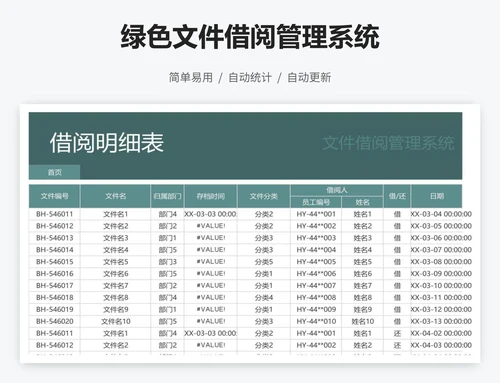Image resolution: width=500 pixels, height=383 pixels.
Task: Select 分类4 in the BH-546018 row
Action: coord(264,298)
